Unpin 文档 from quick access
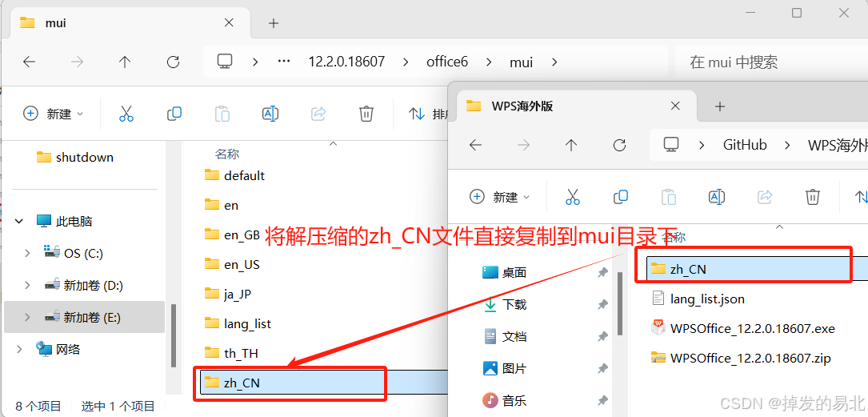This screenshot has width=868, height=417. [x=602, y=336]
